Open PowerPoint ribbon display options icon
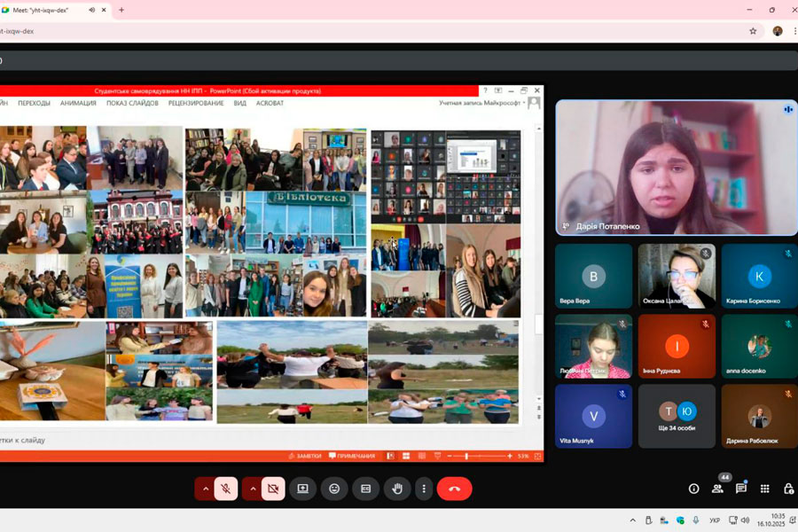Viewport: 798px width, 532px height. (x=498, y=90)
